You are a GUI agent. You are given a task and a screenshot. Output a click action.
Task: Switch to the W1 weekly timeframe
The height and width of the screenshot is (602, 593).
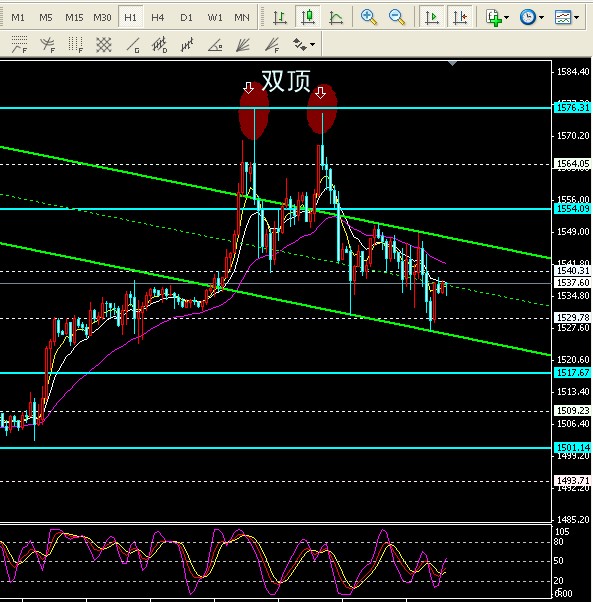(215, 17)
